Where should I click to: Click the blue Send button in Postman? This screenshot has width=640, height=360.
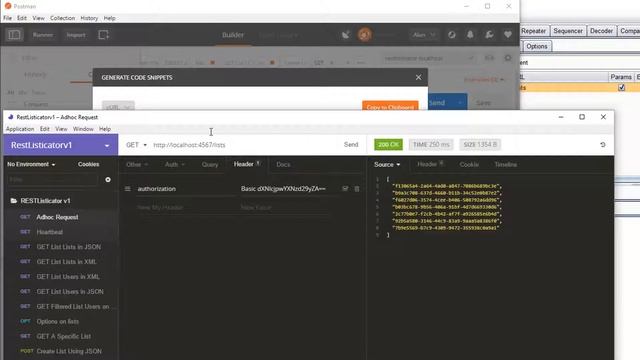pos(441,102)
